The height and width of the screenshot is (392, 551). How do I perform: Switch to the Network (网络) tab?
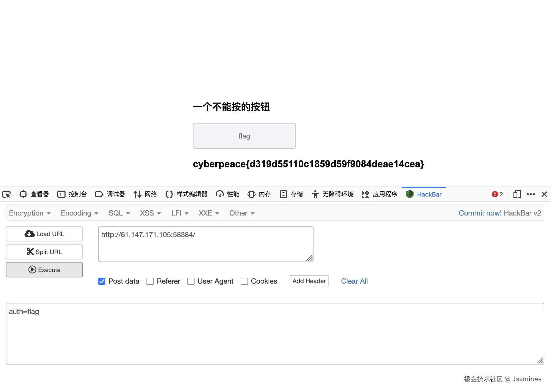click(145, 194)
